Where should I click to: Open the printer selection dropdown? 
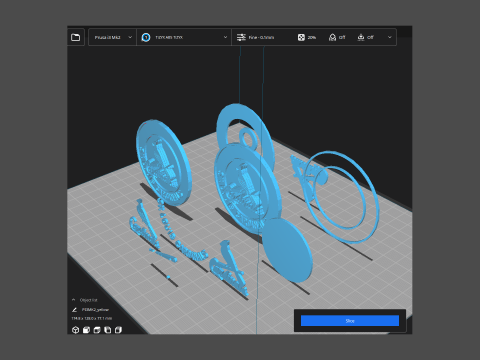[x=112, y=37]
